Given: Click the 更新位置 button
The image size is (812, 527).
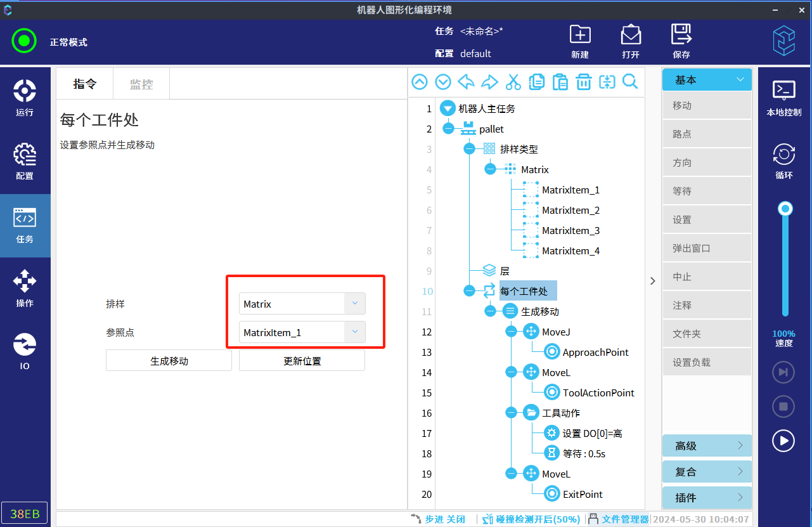Looking at the screenshot, I should pos(302,361).
